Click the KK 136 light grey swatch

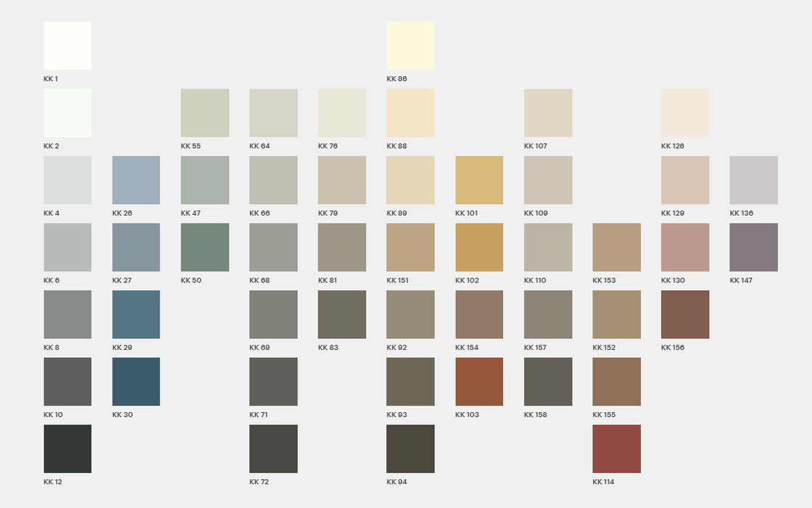(753, 180)
